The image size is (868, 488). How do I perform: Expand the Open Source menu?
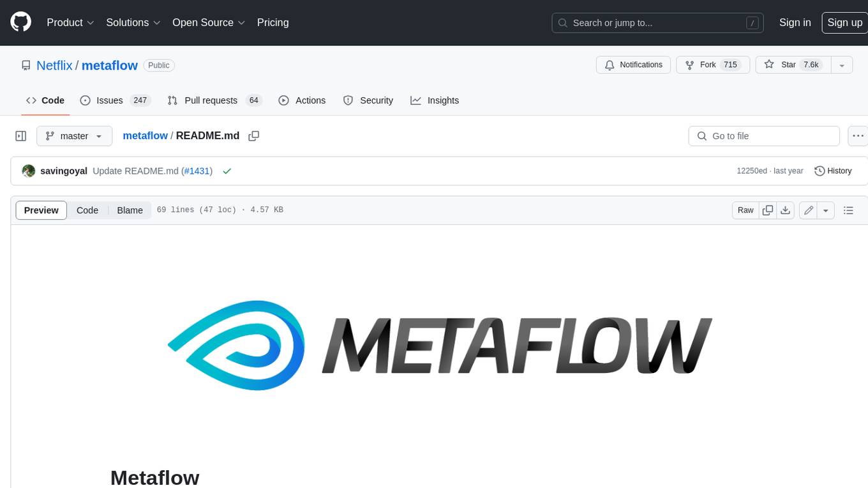(209, 22)
